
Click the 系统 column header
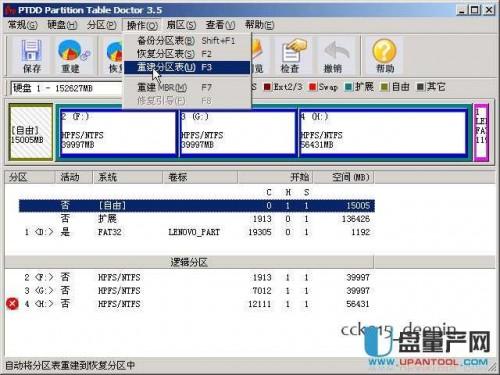coord(128,177)
